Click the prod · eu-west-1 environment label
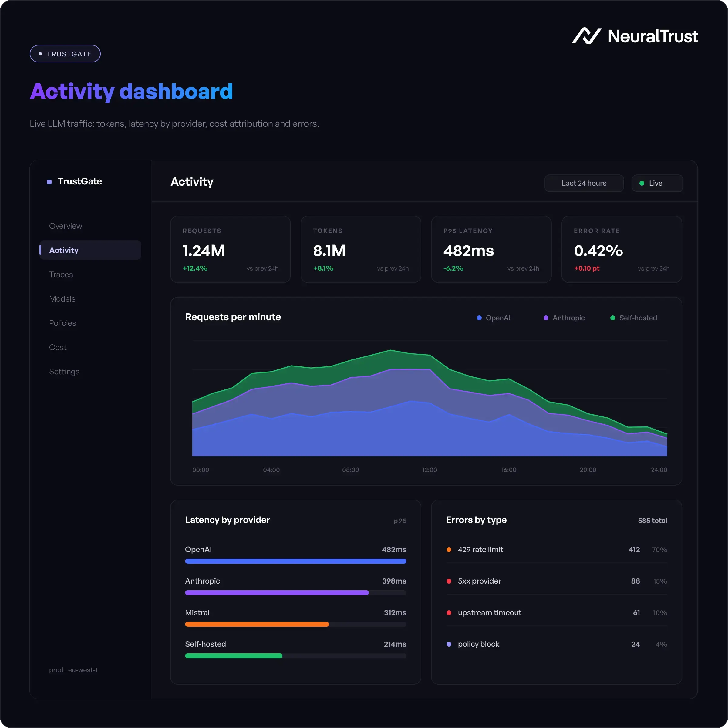Image resolution: width=728 pixels, height=728 pixels. click(x=73, y=670)
